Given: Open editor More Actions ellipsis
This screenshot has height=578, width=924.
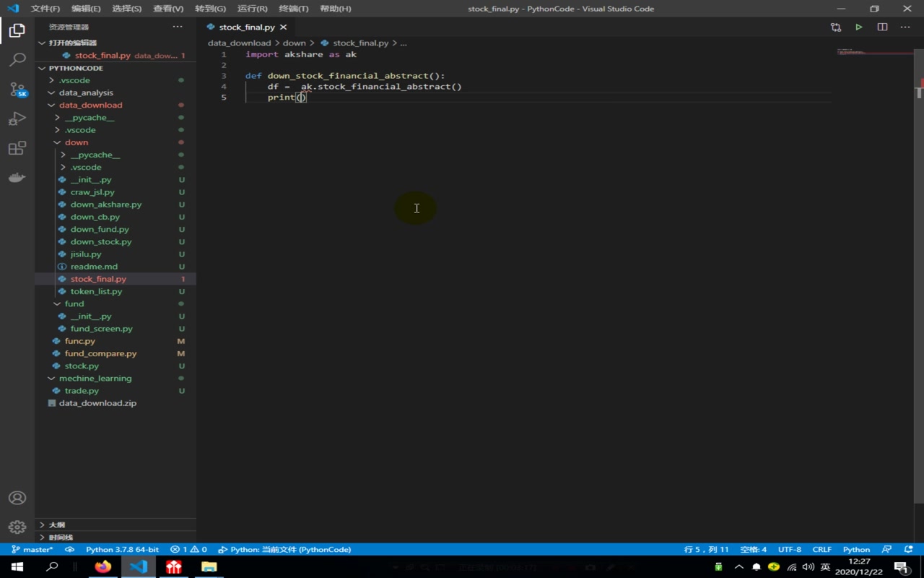Looking at the screenshot, I should click(905, 27).
